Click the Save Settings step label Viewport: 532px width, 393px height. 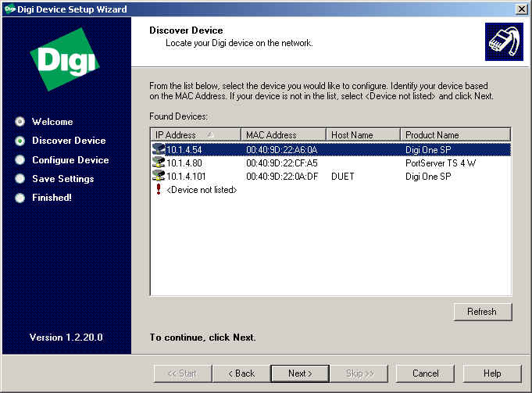[x=62, y=178]
